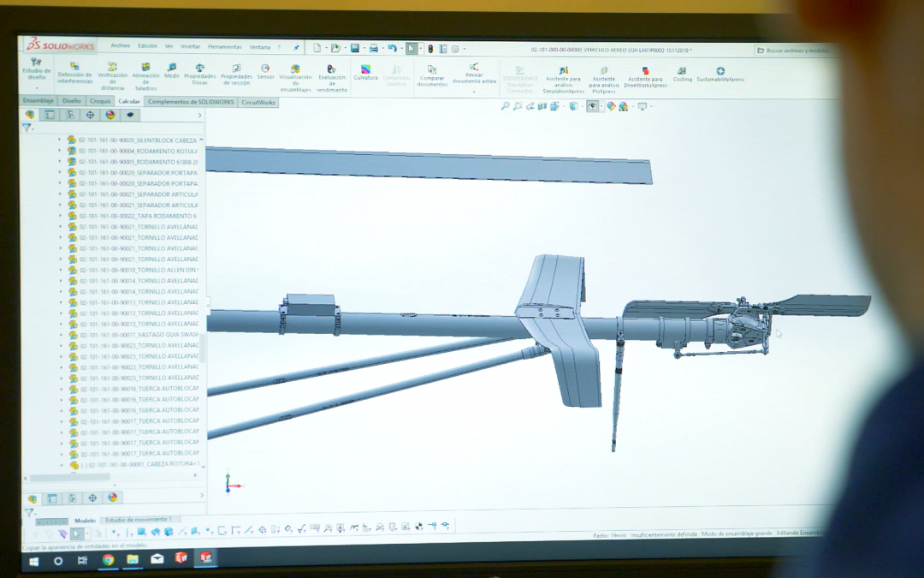Viewport: 924px width, 578px height.
Task: Expand 02-101-161-00-90020_SILENTBLOCK CABEZA tree item
Action: pos(59,140)
